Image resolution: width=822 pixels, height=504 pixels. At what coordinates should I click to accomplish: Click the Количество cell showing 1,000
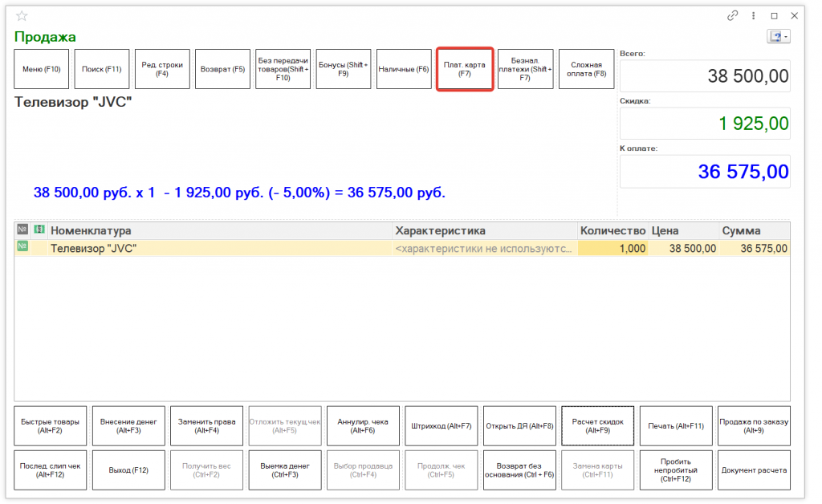tap(612, 249)
